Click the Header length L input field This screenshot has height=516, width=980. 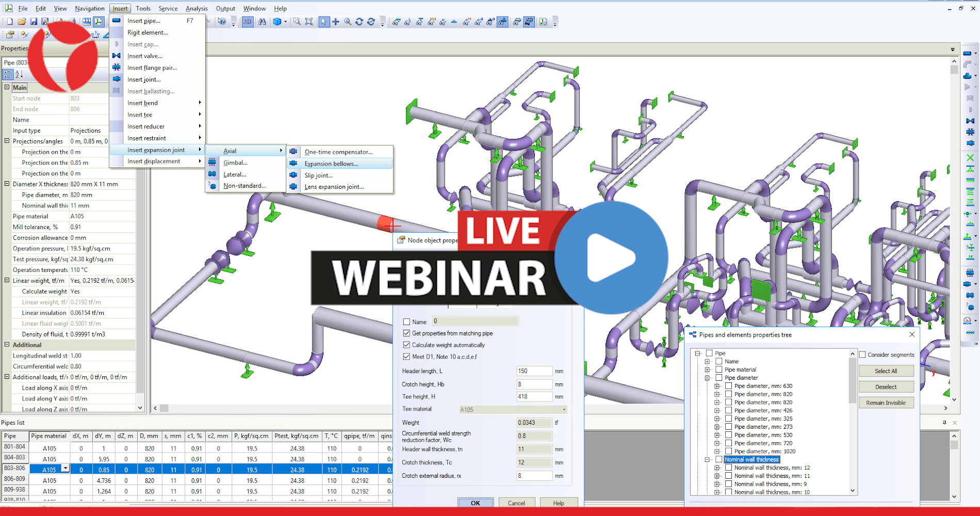coord(534,371)
